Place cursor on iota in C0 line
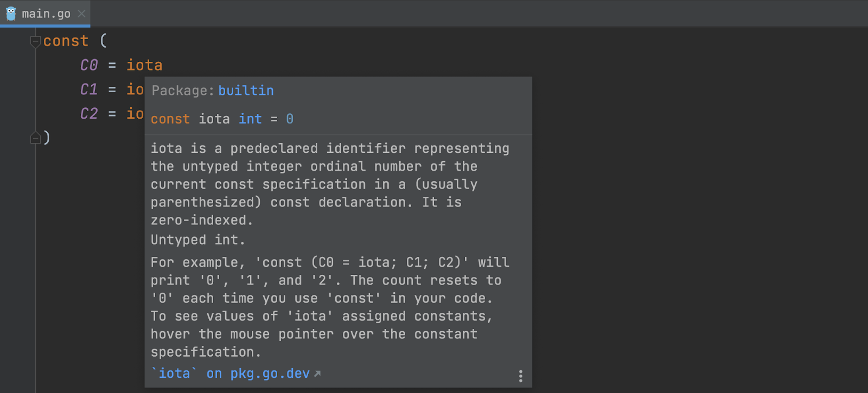The height and width of the screenshot is (393, 868). (x=144, y=65)
